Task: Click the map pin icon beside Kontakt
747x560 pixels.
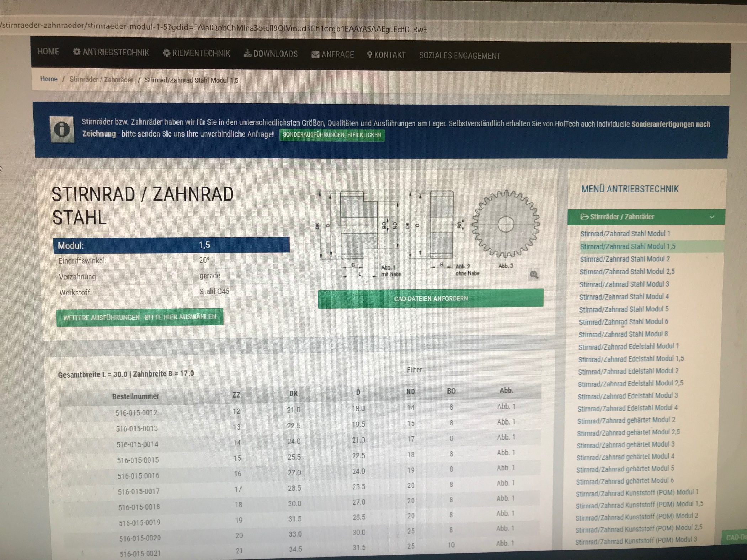Action: pos(370,55)
